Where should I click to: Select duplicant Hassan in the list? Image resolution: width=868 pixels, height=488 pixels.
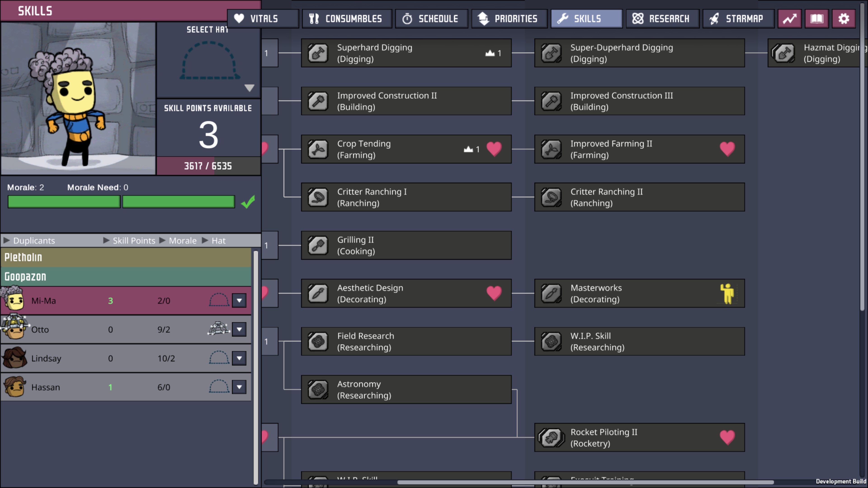click(x=126, y=387)
